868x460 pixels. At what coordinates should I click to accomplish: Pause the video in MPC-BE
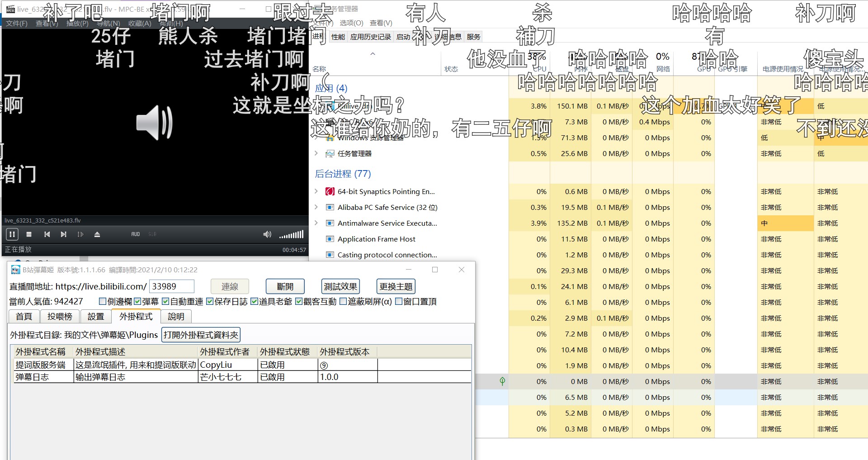pyautogui.click(x=12, y=234)
